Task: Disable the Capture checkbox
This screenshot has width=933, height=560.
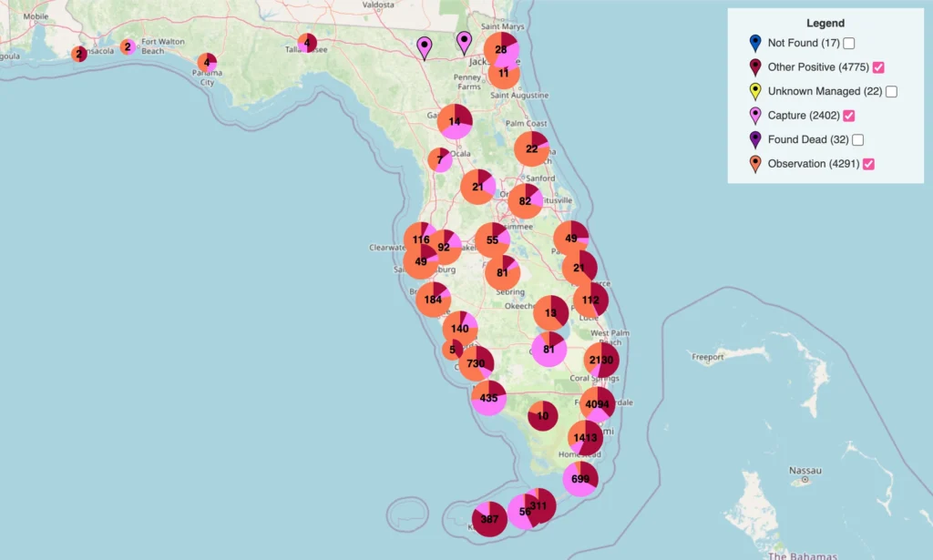Action: pos(847,115)
